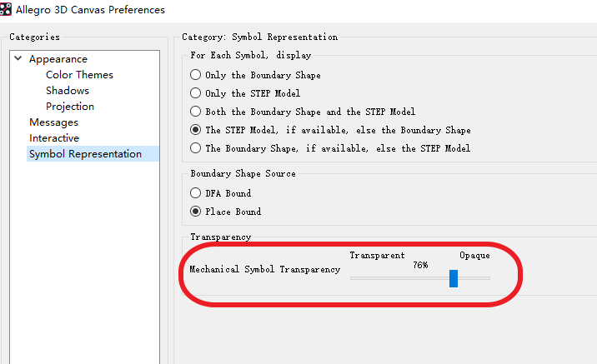This screenshot has width=597, height=364.
Task: Click the blue transparency slider handle
Action: (454, 278)
